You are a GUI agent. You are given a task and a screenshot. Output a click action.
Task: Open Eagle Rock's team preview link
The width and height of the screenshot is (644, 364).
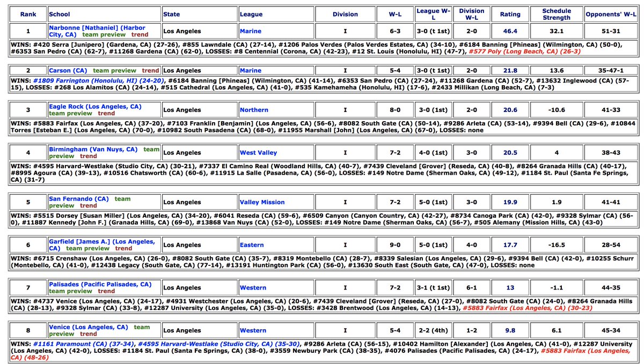(71, 113)
